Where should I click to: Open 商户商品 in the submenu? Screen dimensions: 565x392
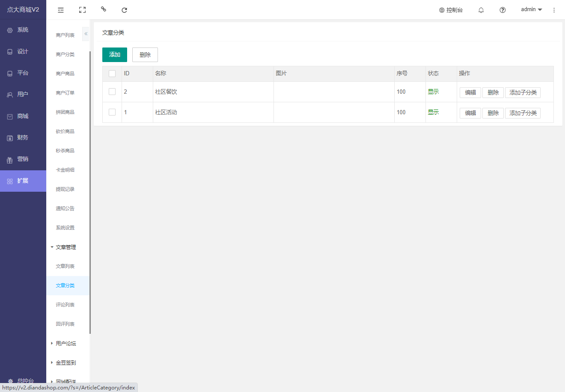[65, 74]
